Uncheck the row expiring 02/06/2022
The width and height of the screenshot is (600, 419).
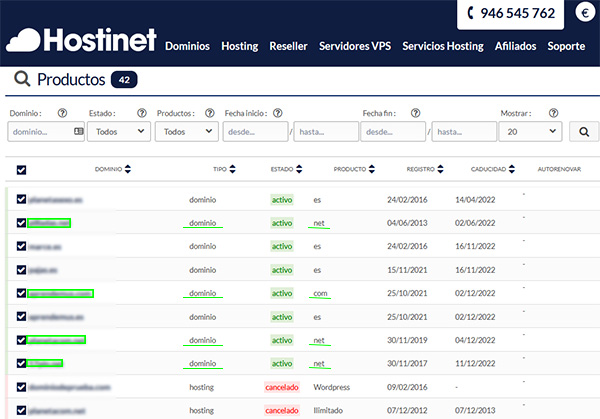(x=21, y=223)
